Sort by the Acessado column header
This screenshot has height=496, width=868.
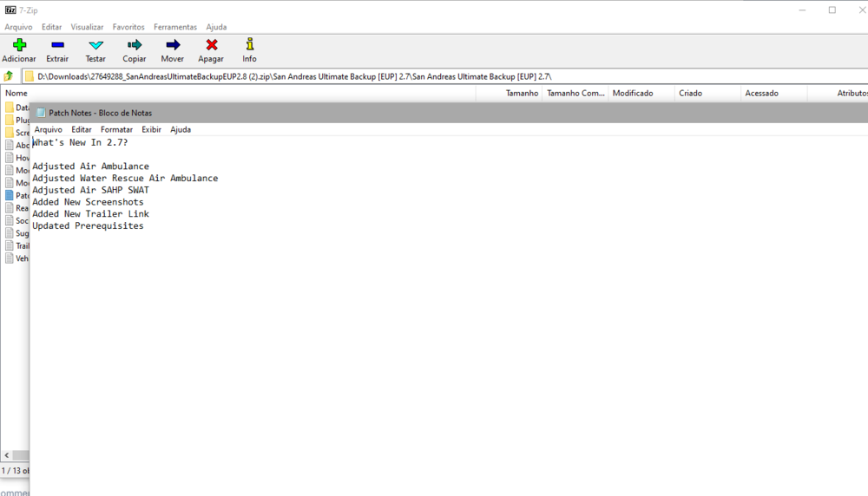click(x=774, y=93)
